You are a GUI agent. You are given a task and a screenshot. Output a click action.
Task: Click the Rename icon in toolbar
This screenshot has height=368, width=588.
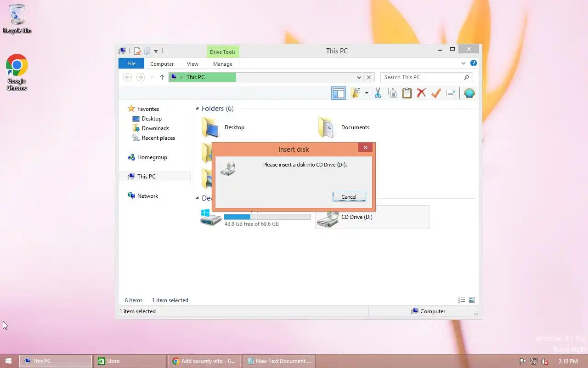coord(451,93)
